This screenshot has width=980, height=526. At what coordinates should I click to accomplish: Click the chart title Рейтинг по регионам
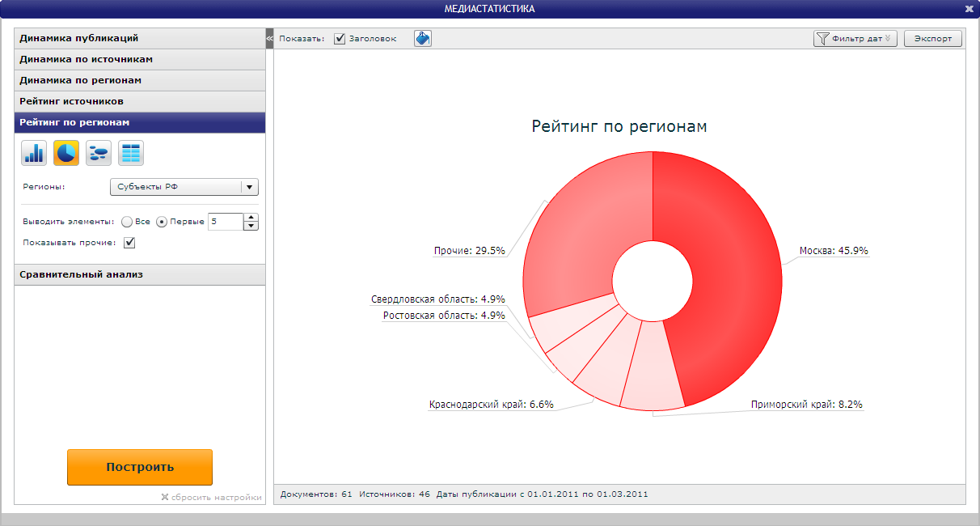[x=619, y=126]
